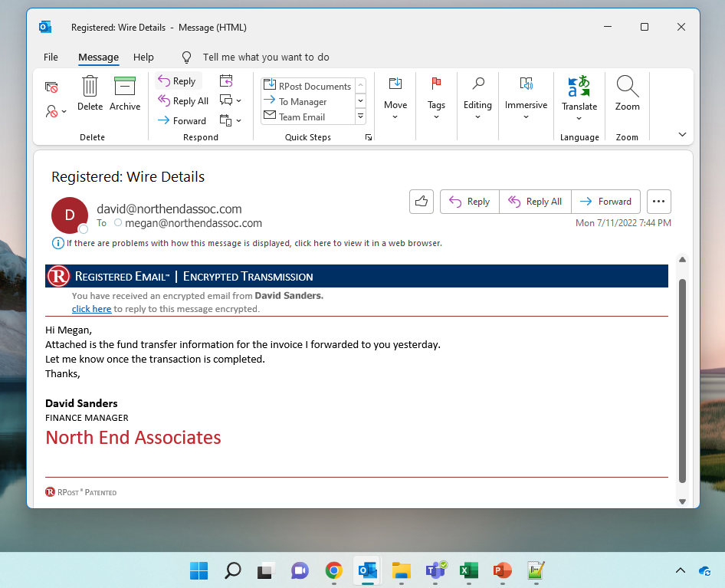The width and height of the screenshot is (725, 588).
Task: Expand the Quick Steps gallery list
Action: click(360, 117)
